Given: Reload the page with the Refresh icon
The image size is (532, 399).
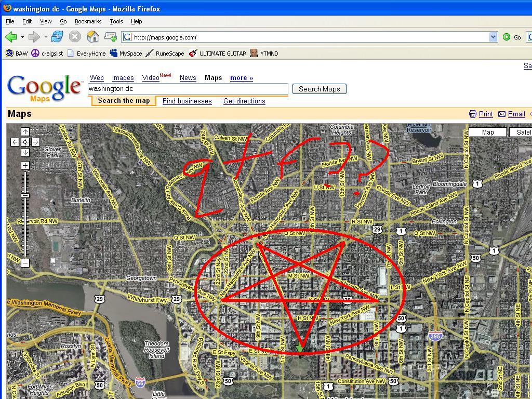Looking at the screenshot, I should click(57, 37).
